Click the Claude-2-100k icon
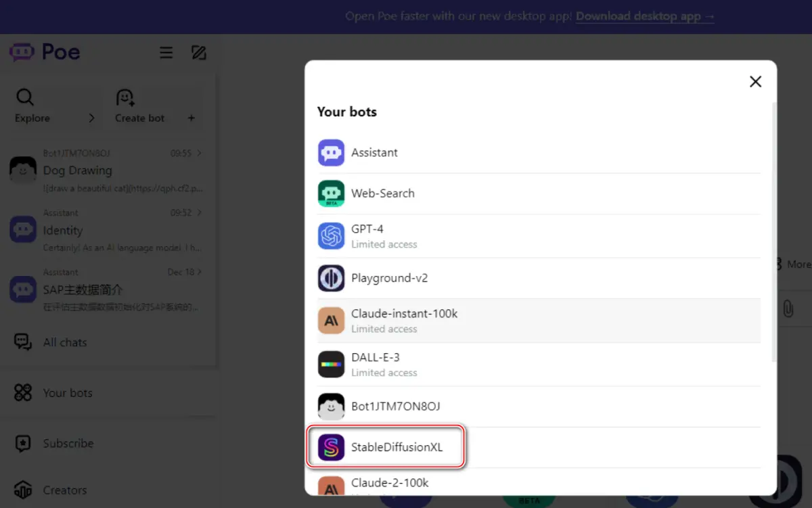The width and height of the screenshot is (812, 508). click(332, 486)
